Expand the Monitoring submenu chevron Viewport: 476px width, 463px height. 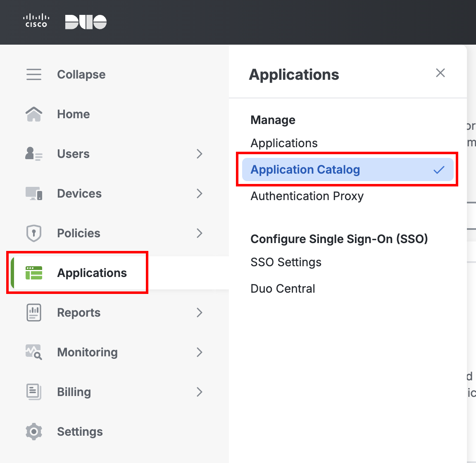[199, 352]
